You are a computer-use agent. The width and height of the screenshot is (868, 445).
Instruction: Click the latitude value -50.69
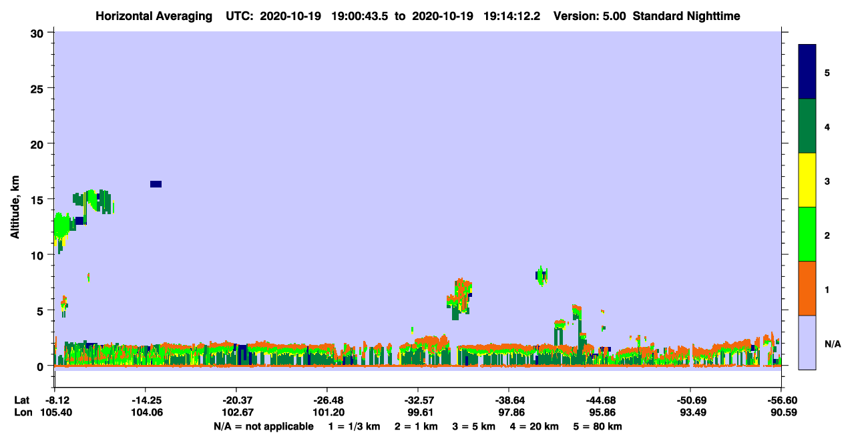[690, 400]
